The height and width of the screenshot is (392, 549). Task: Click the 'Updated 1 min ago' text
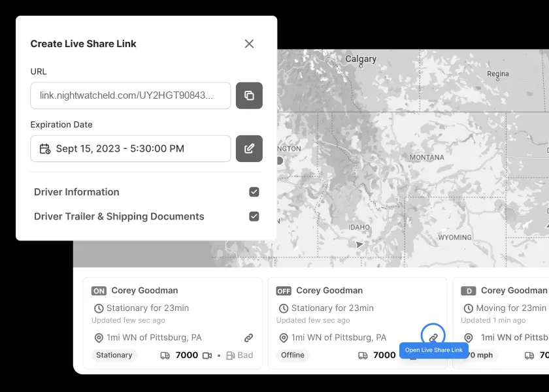click(x=493, y=320)
